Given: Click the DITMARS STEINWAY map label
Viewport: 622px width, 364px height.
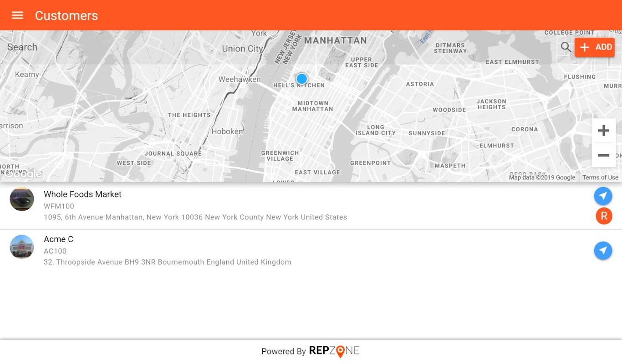Looking at the screenshot, I should point(450,48).
